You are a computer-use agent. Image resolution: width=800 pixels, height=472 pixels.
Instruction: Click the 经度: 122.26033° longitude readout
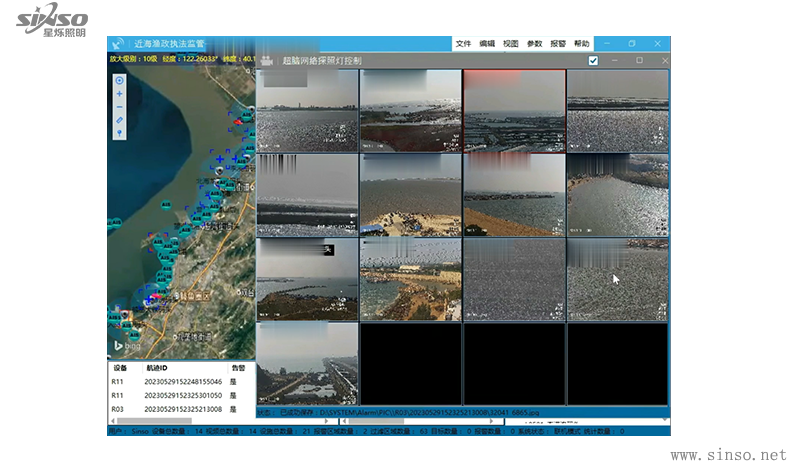190,59
